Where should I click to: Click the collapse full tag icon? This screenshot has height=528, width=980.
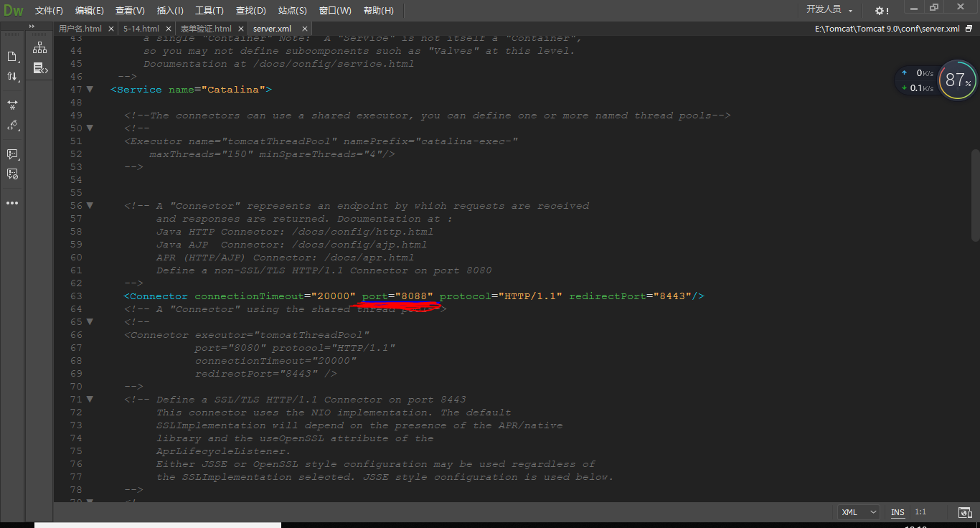tap(12, 105)
